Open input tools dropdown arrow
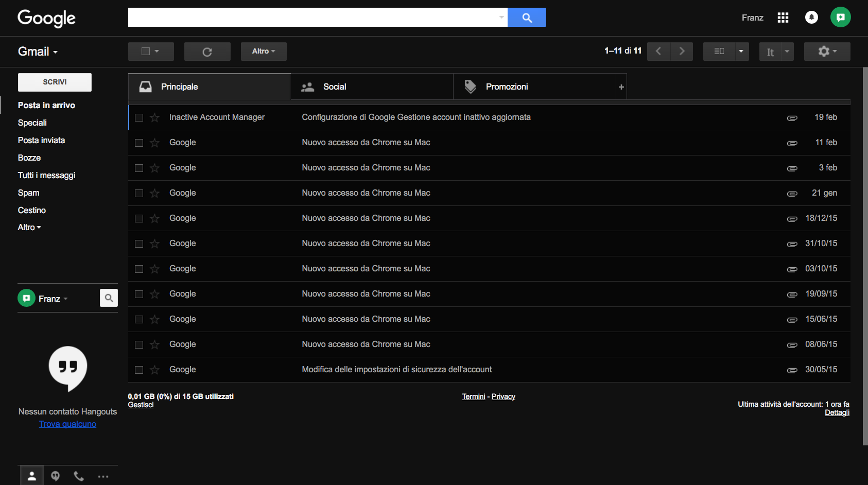868x485 pixels. coord(787,51)
